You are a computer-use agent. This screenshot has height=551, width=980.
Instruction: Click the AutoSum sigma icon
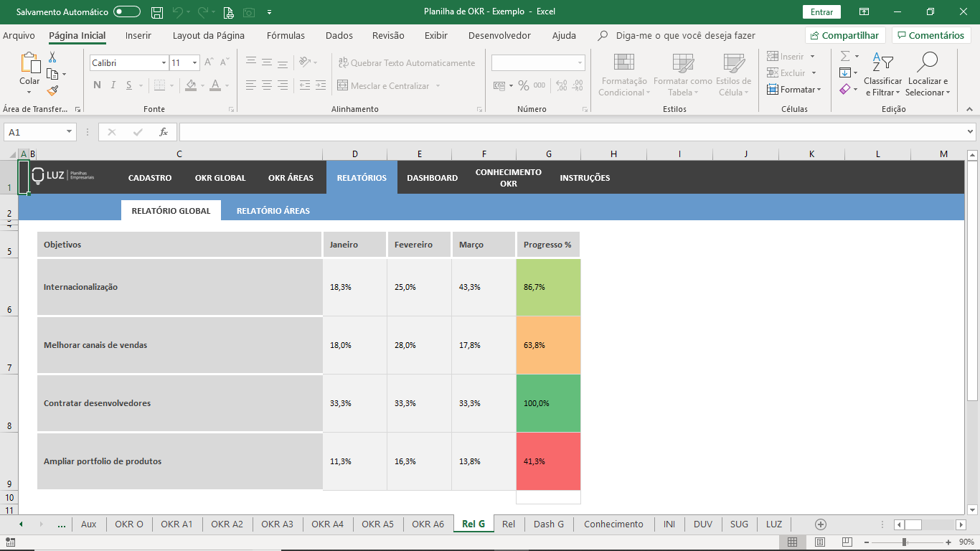845,56
